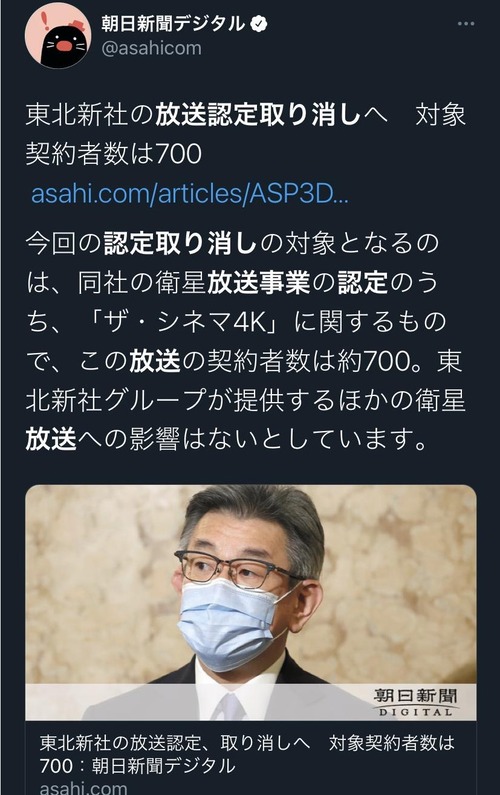This screenshot has width=500, height=795.
Task: Select bold keyword 放送認定取り消し in the headline
Action: (258, 115)
